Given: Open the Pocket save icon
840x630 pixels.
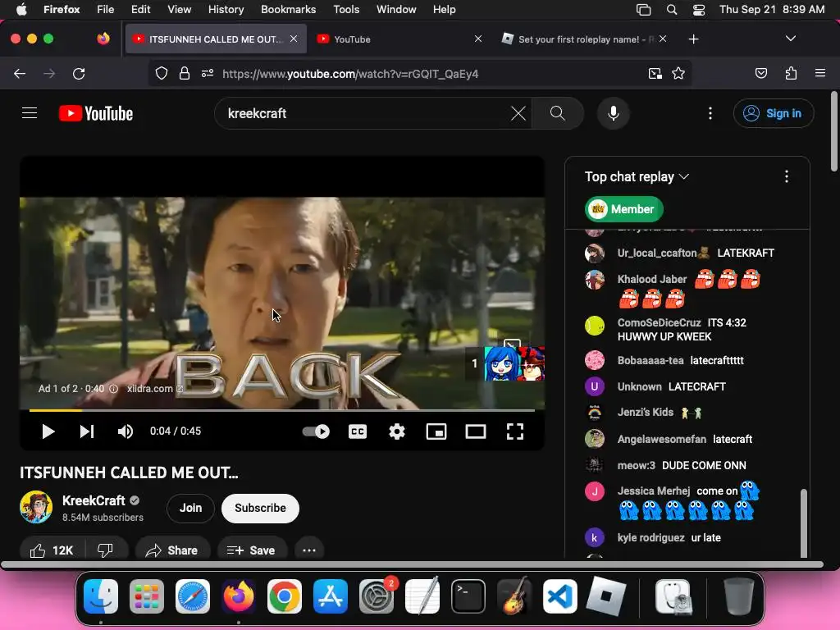Looking at the screenshot, I should (x=760, y=73).
